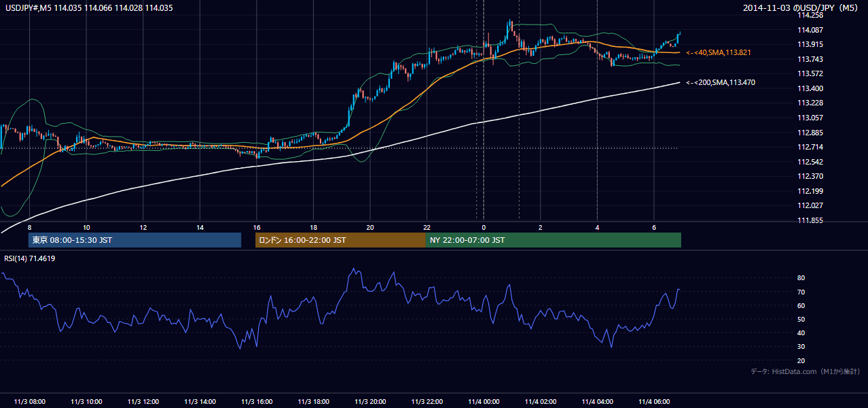
Task: Click the 11/3 10:00 date axis label
Action: point(86,401)
